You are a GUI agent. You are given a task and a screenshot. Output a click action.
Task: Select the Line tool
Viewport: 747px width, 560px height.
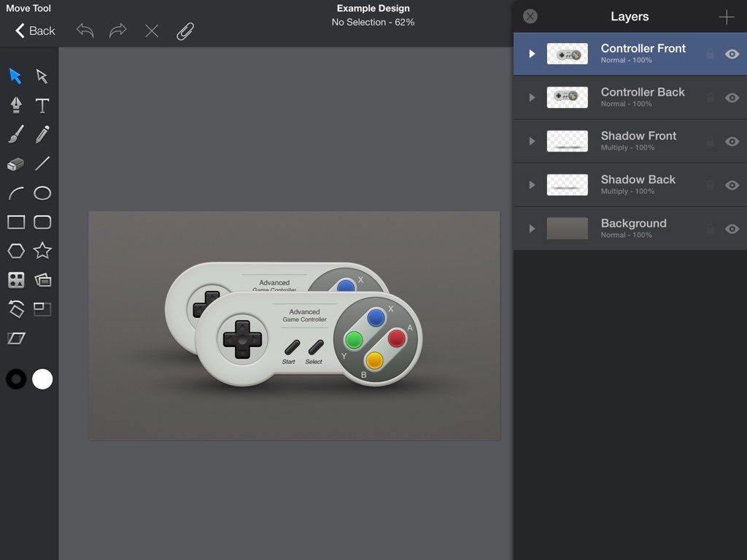42,164
